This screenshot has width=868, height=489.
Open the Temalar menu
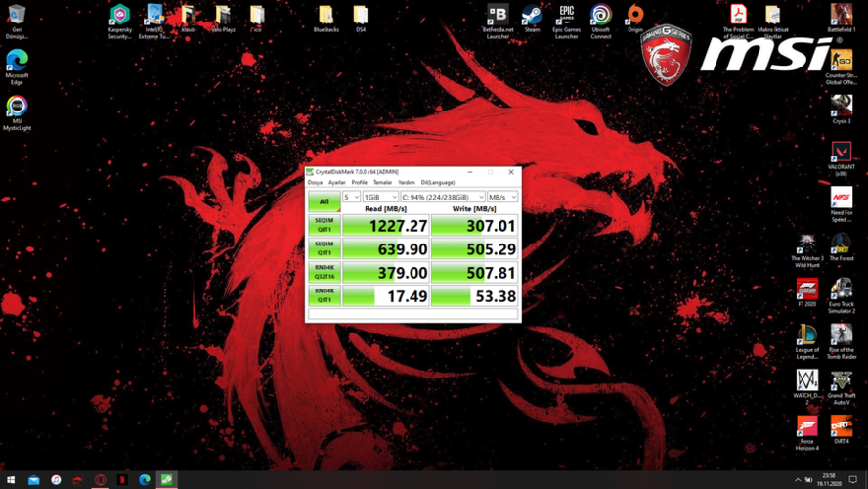coord(382,182)
